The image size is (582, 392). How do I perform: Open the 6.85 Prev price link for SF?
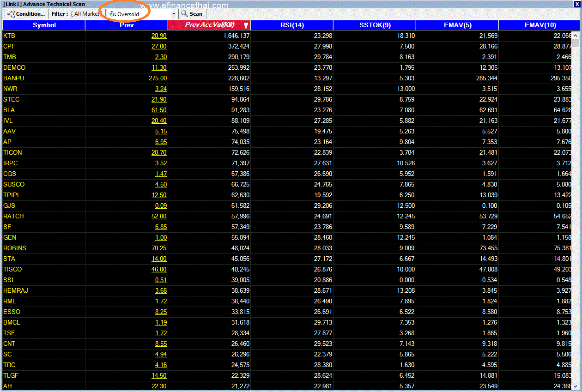161,227
